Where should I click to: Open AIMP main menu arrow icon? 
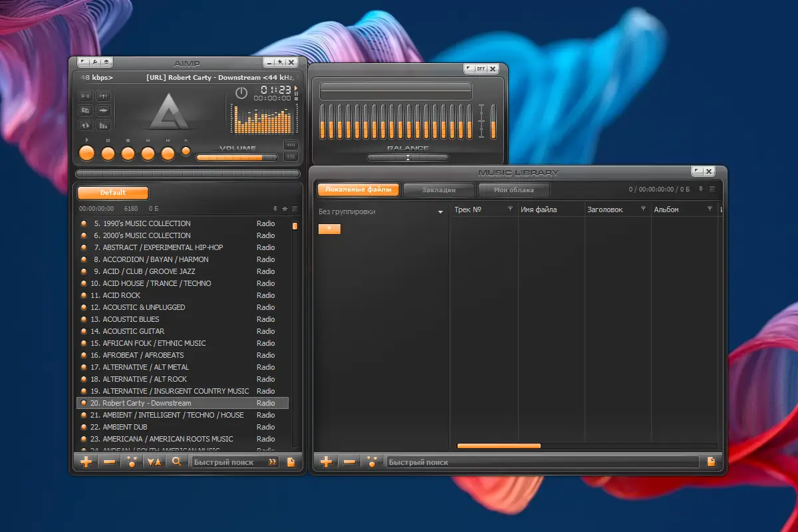tap(83, 62)
